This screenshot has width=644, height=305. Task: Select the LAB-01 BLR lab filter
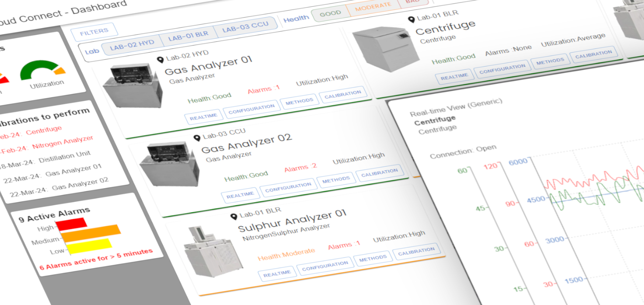click(188, 35)
